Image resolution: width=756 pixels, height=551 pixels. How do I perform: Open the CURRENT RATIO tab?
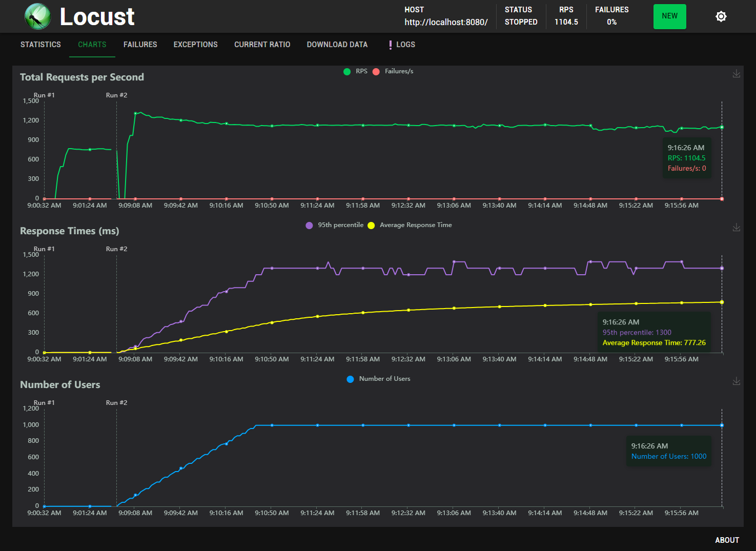pyautogui.click(x=262, y=45)
